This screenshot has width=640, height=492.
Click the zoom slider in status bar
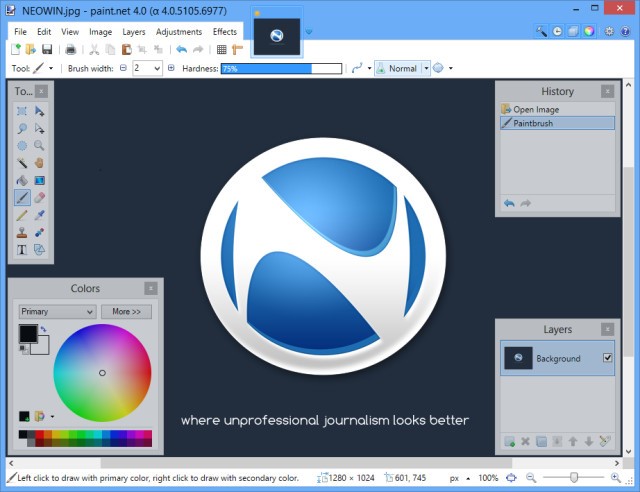click(573, 477)
